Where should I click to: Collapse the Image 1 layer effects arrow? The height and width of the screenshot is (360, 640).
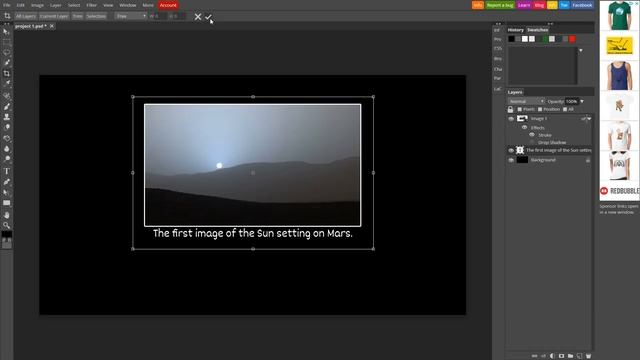[589, 119]
